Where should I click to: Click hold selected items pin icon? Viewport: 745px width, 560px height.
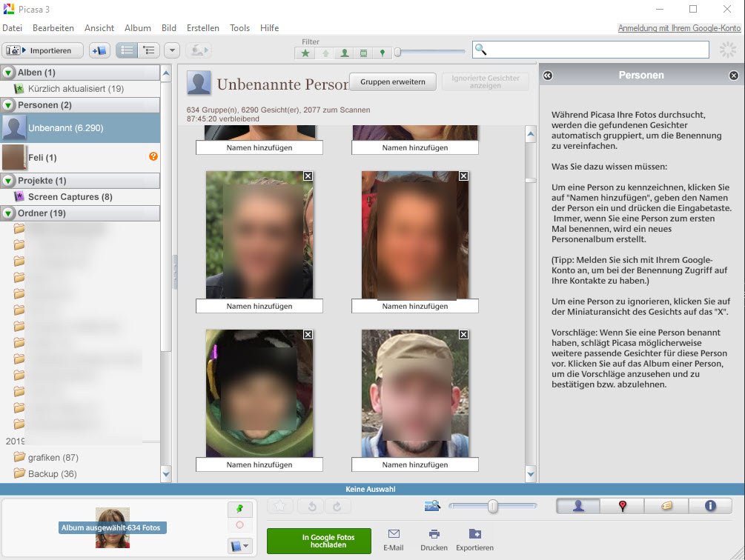(239, 509)
